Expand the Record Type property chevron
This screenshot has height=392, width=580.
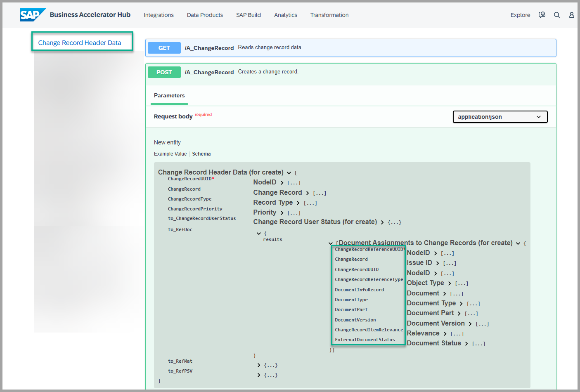click(x=298, y=203)
